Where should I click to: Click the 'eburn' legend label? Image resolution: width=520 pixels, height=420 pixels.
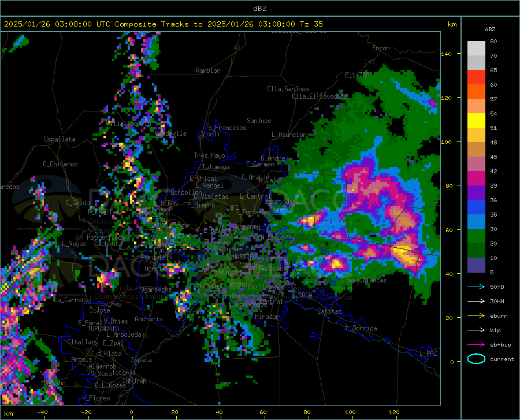[499, 315]
